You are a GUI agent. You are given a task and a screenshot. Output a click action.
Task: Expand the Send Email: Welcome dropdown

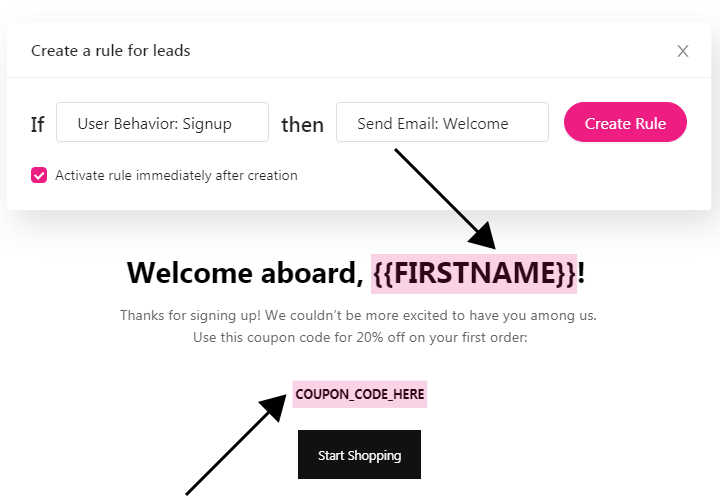442,123
